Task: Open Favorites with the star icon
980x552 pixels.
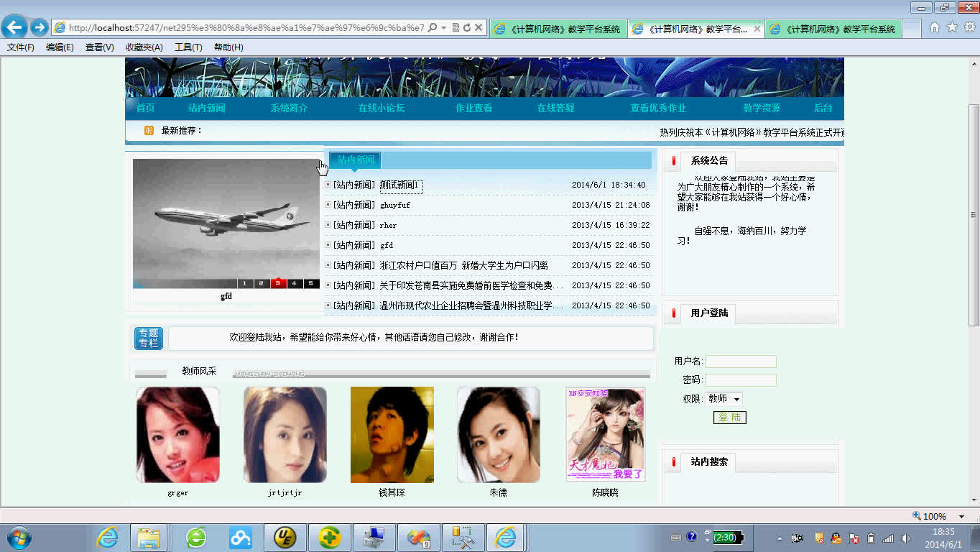Action: point(952,27)
